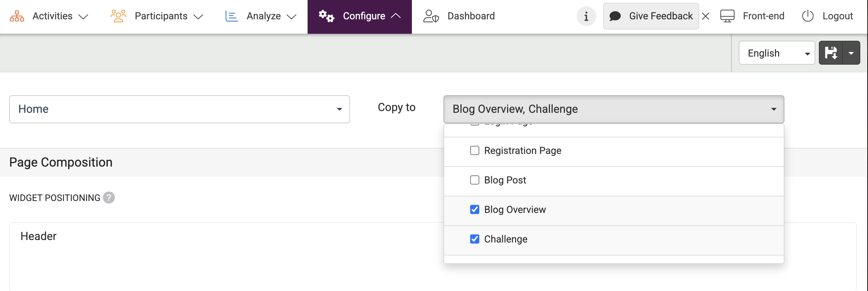Screen dimensions: 868x291
Task: Click the Front-end monitor icon
Action: [x=727, y=16]
